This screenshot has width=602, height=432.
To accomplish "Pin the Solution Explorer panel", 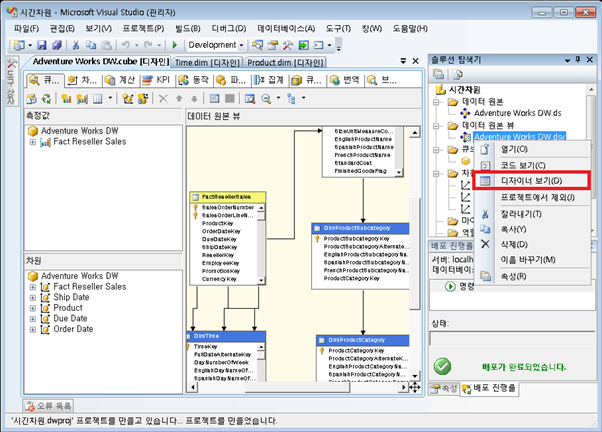I will pyautogui.click(x=578, y=60).
